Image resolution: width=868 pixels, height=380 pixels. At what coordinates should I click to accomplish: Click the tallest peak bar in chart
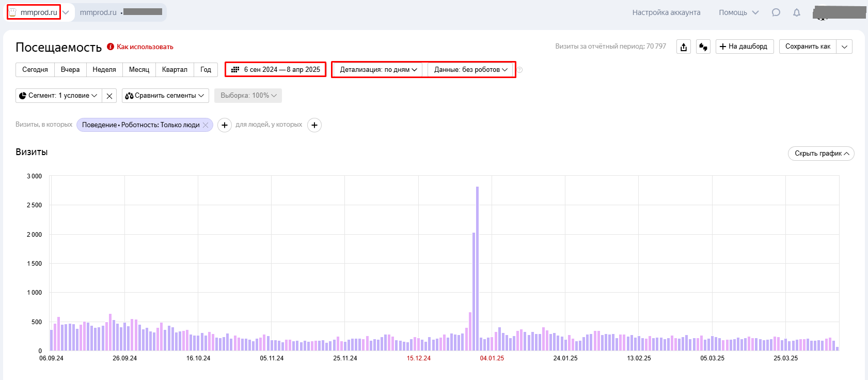point(477,268)
